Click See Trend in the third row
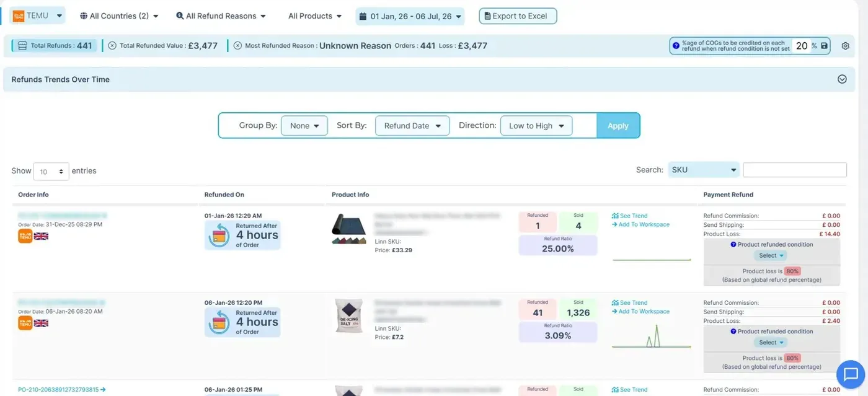This screenshot has width=868, height=396. click(630, 390)
